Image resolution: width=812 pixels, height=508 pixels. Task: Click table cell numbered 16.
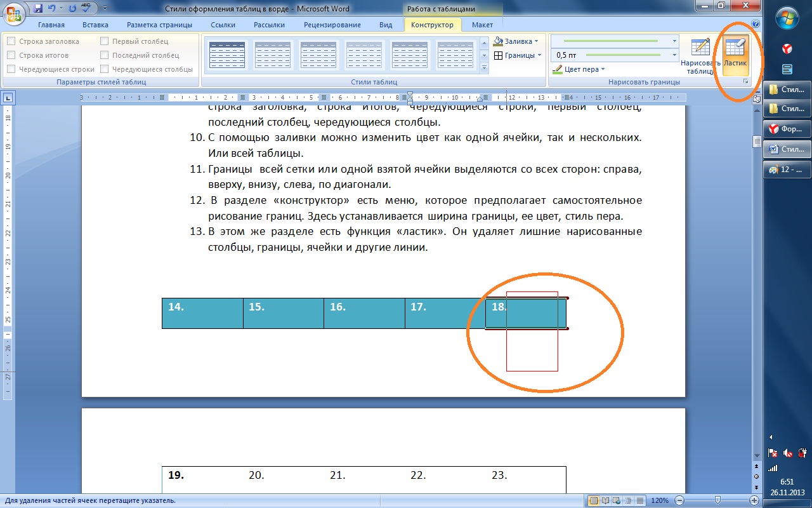[x=364, y=313]
